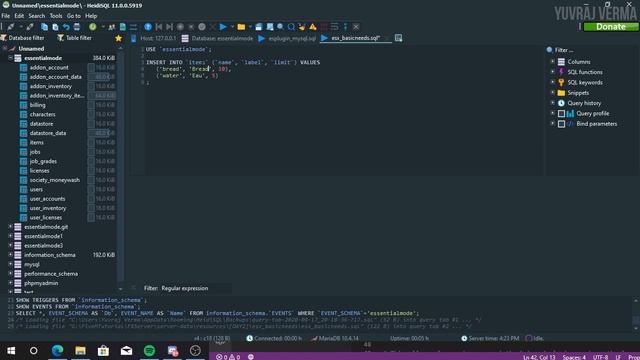
Task: Open a new query tab icon
Action: click(x=398, y=38)
